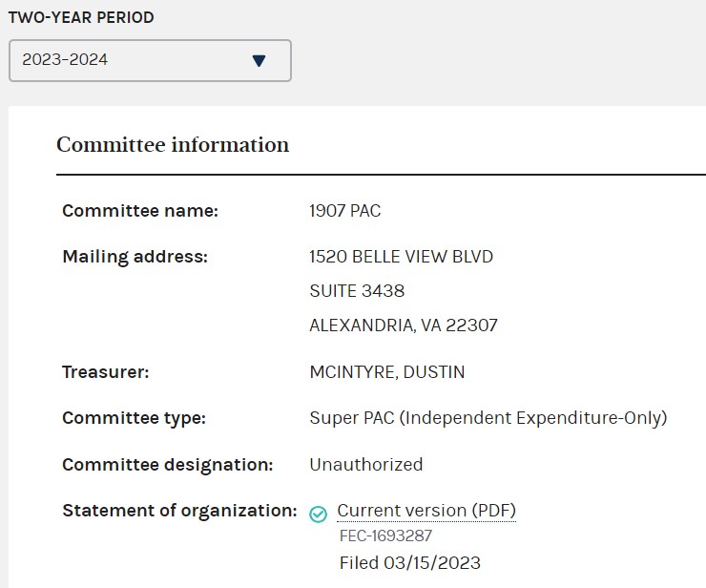Click the Committee information heading
Image resolution: width=706 pixels, height=588 pixels.
pyautogui.click(x=173, y=145)
